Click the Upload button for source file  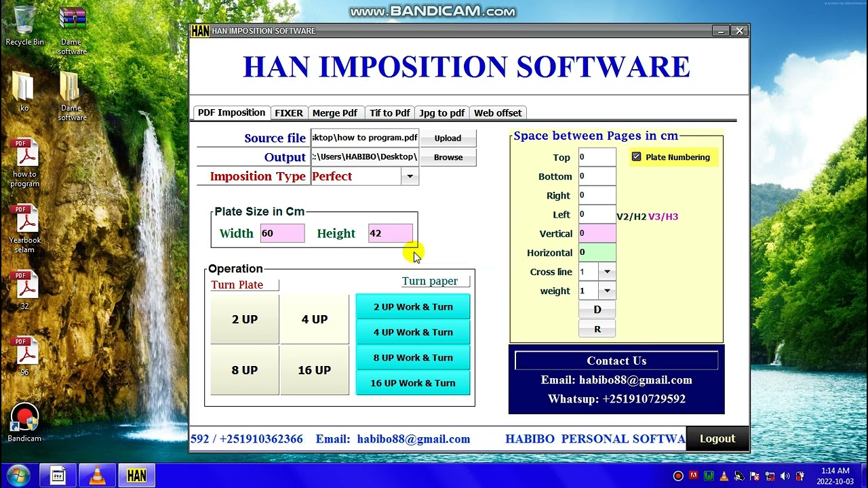(448, 138)
